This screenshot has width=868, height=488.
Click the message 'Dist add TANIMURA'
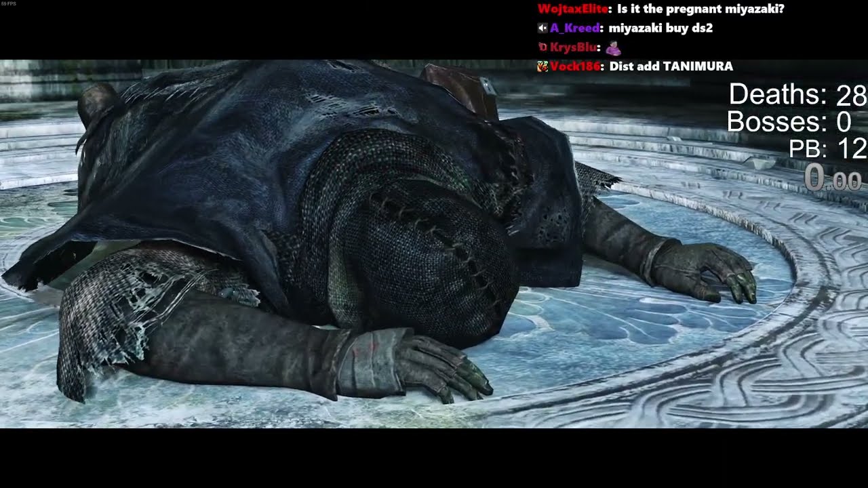pyautogui.click(x=671, y=66)
